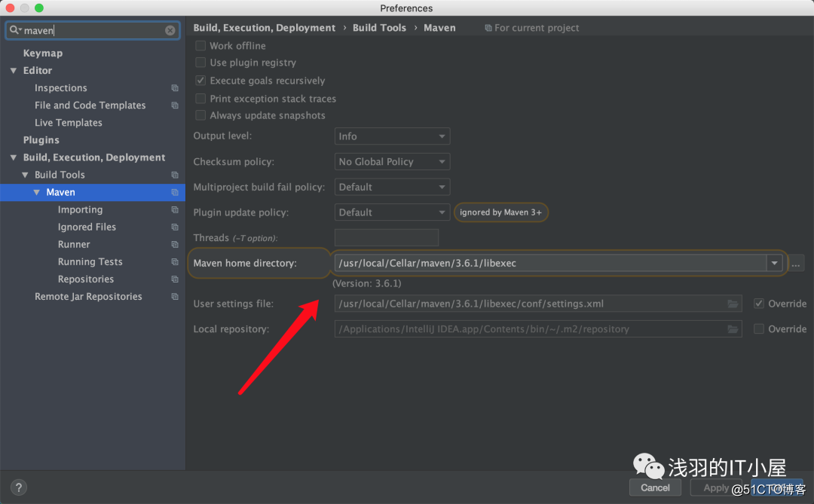Click the help question mark icon

[18, 487]
